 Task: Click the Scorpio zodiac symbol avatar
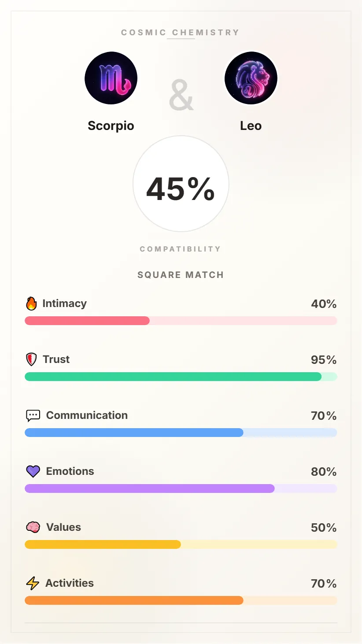pyautogui.click(x=111, y=78)
